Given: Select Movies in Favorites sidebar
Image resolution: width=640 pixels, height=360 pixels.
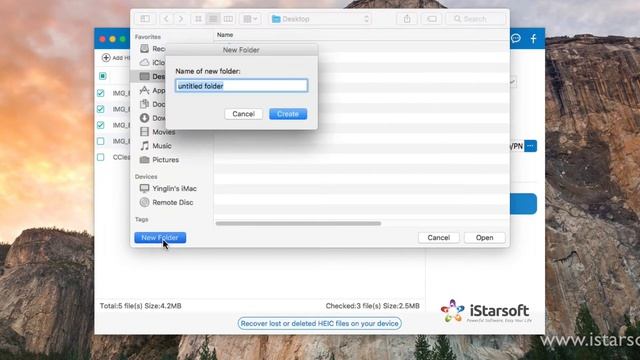Looking at the screenshot, I should click(158, 132).
